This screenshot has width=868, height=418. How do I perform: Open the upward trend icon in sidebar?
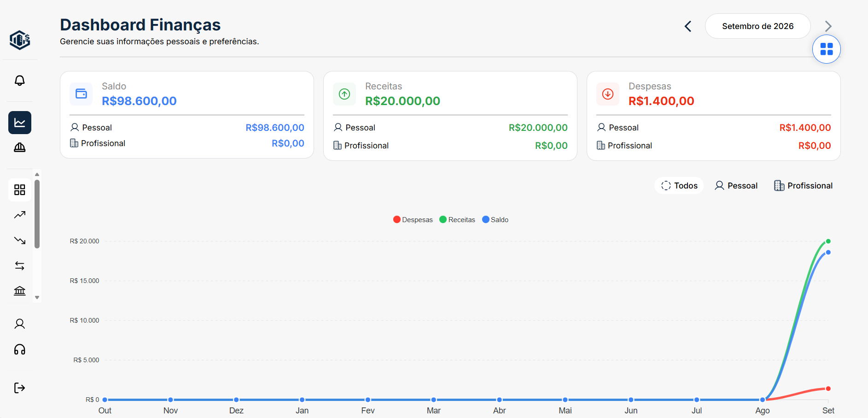(x=20, y=215)
